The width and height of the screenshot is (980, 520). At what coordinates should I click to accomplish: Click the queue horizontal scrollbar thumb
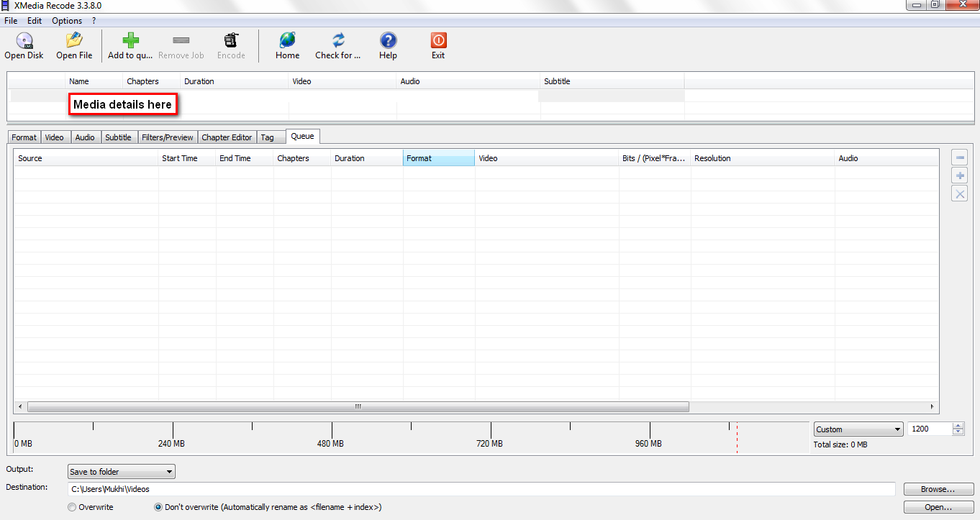(x=358, y=406)
